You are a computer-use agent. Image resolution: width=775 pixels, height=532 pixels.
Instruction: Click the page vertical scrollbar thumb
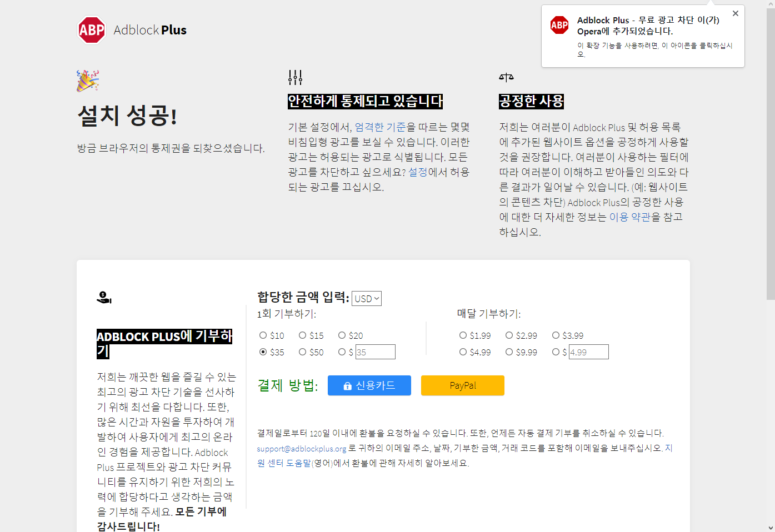[771, 154]
